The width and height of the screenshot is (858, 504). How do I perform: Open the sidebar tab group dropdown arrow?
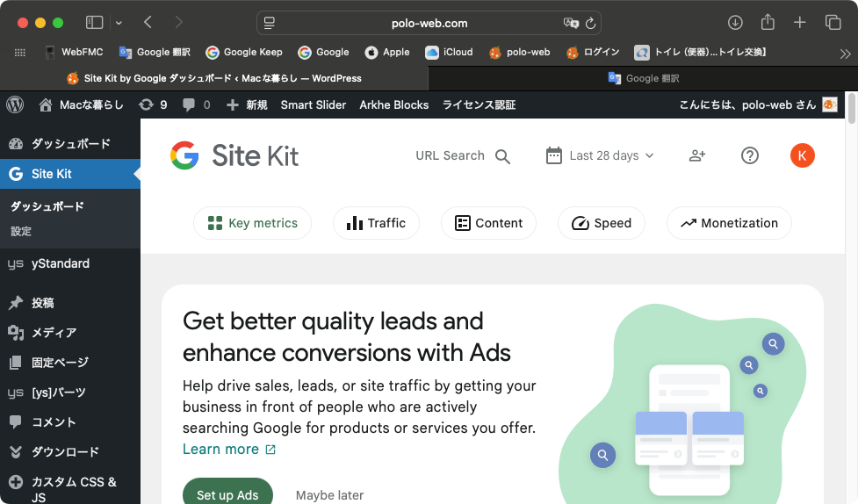[x=119, y=23]
